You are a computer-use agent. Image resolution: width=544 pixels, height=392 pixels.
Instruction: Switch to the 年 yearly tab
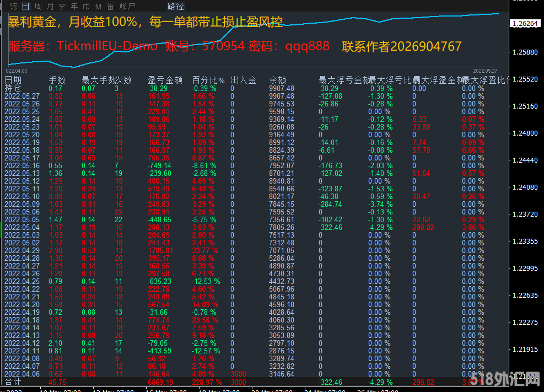point(74,6)
